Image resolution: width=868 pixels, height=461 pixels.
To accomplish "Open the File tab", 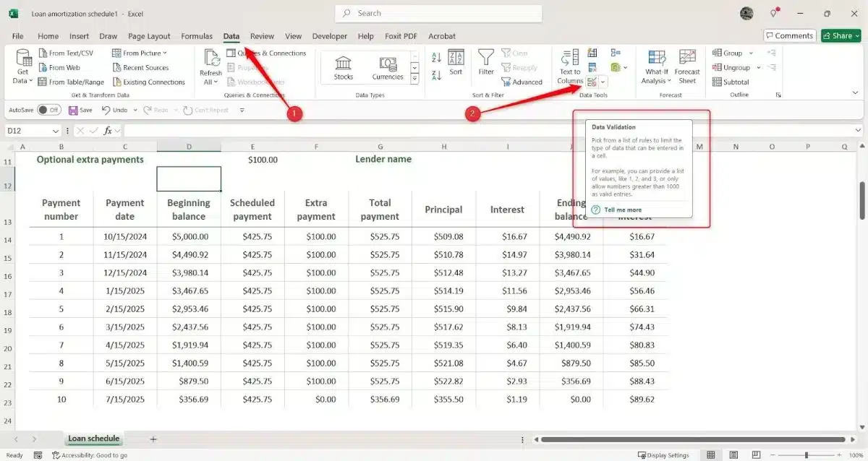I will 18,36.
